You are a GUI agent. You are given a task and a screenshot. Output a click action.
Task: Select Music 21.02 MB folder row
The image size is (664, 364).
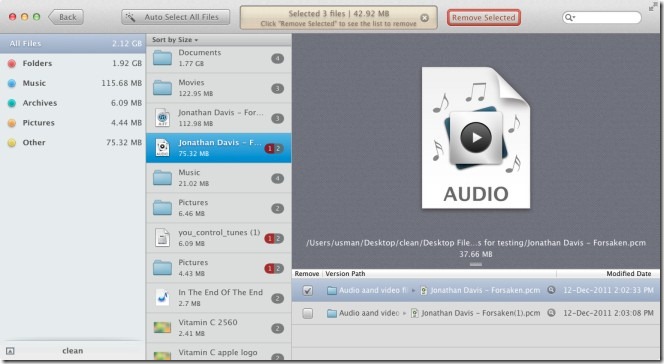219,178
